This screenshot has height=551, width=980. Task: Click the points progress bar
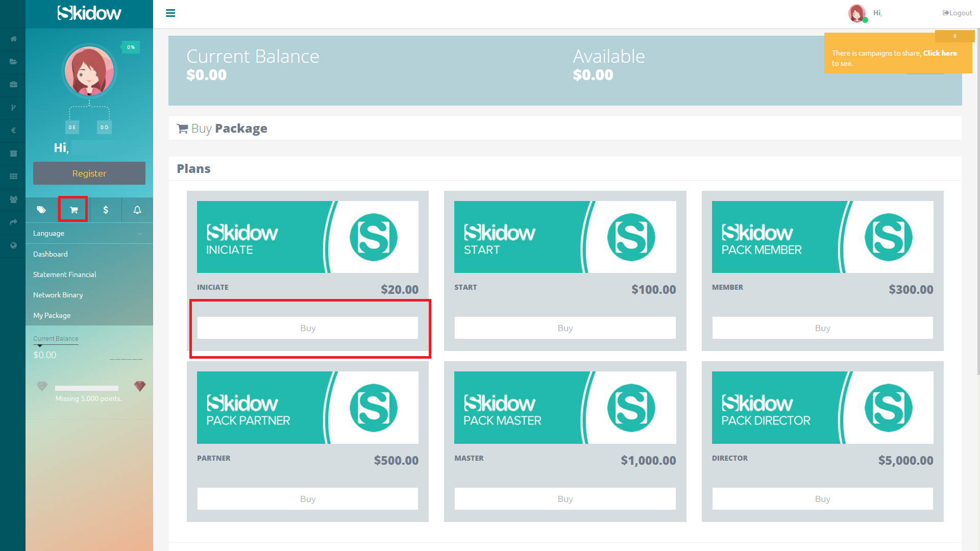pos(87,388)
